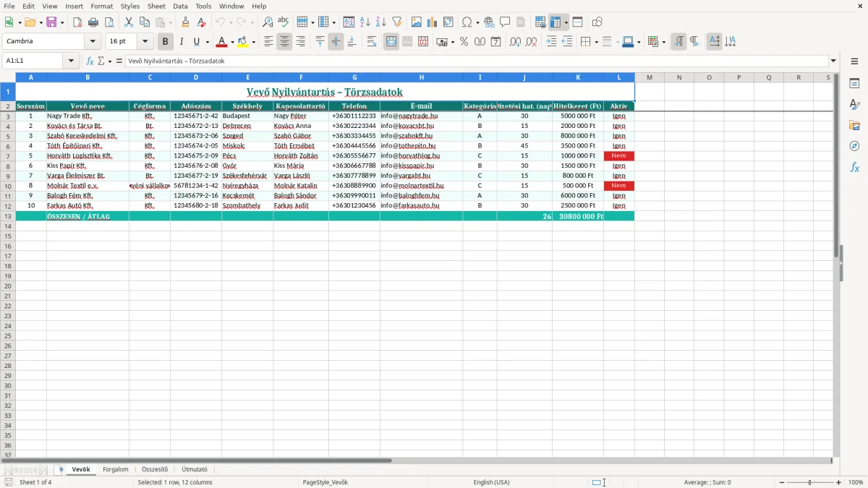
Task: Click the AutoFilter funnel icon
Action: [396, 22]
